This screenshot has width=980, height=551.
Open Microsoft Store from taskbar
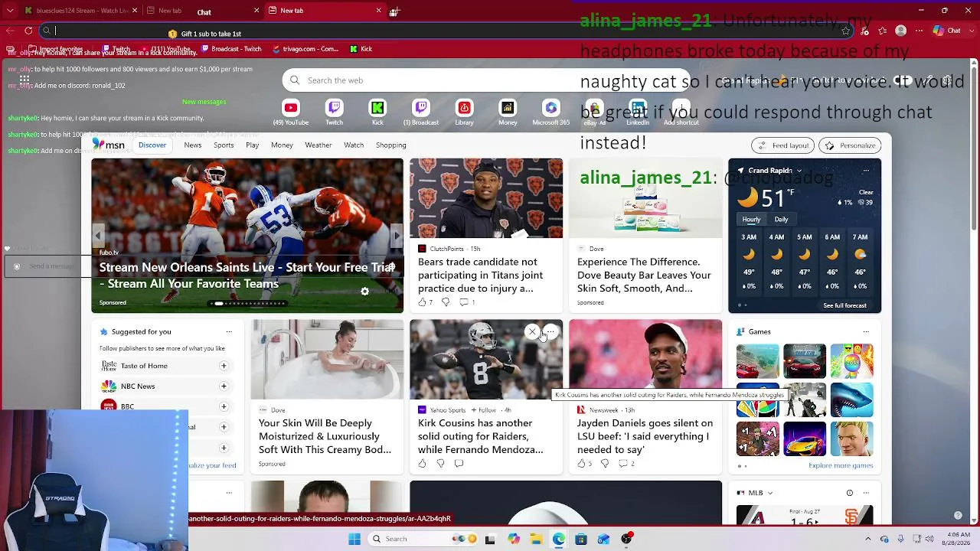(x=581, y=539)
